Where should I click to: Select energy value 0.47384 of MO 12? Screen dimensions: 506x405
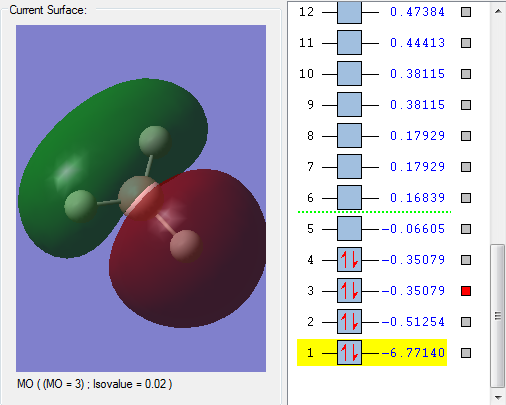pos(417,12)
